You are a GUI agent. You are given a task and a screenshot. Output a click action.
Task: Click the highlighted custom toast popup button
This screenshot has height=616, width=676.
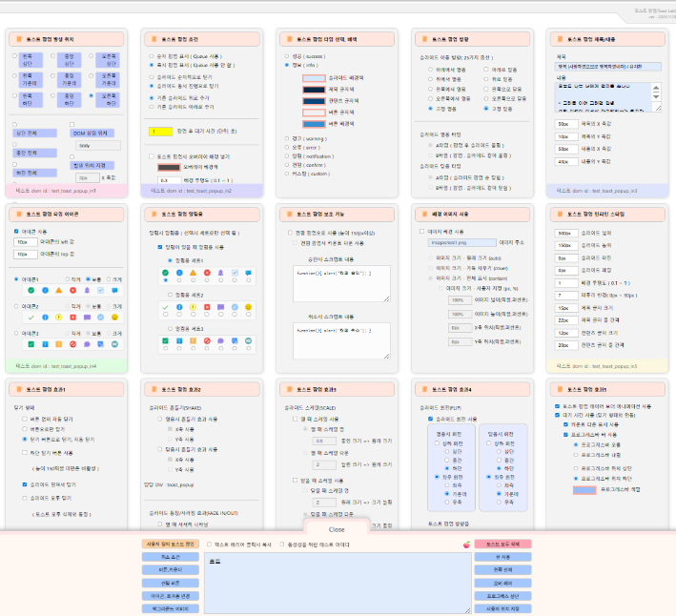point(169,544)
